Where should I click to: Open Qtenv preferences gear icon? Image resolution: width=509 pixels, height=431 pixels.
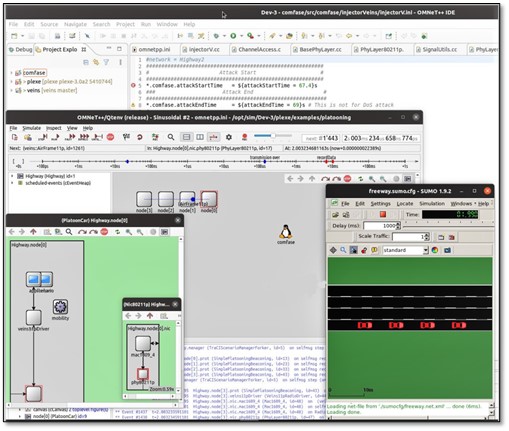tap(229, 137)
